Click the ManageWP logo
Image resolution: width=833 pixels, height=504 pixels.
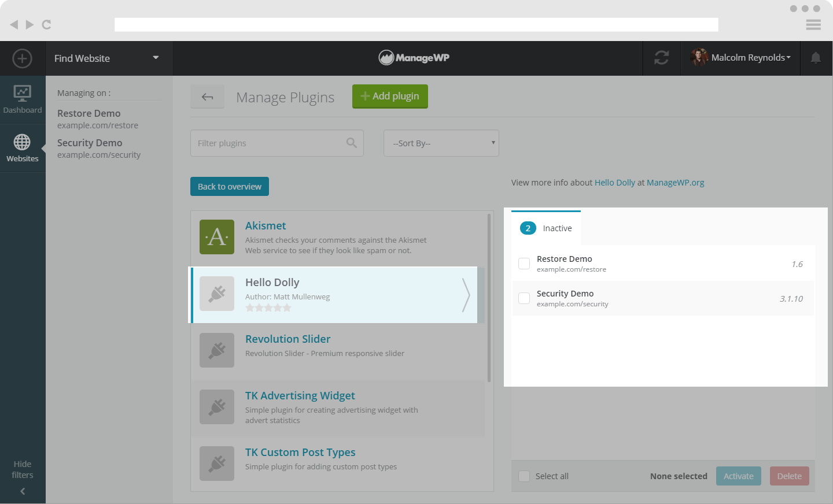414,58
